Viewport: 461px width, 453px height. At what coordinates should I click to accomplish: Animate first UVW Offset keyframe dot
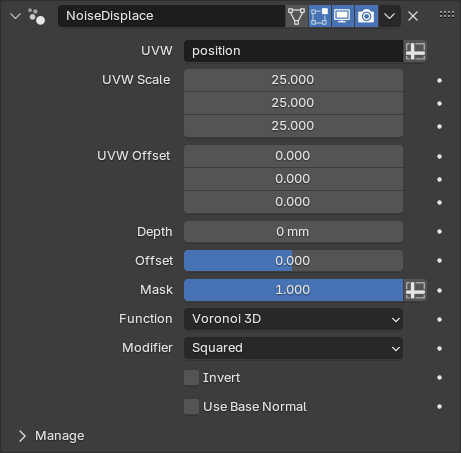439,156
